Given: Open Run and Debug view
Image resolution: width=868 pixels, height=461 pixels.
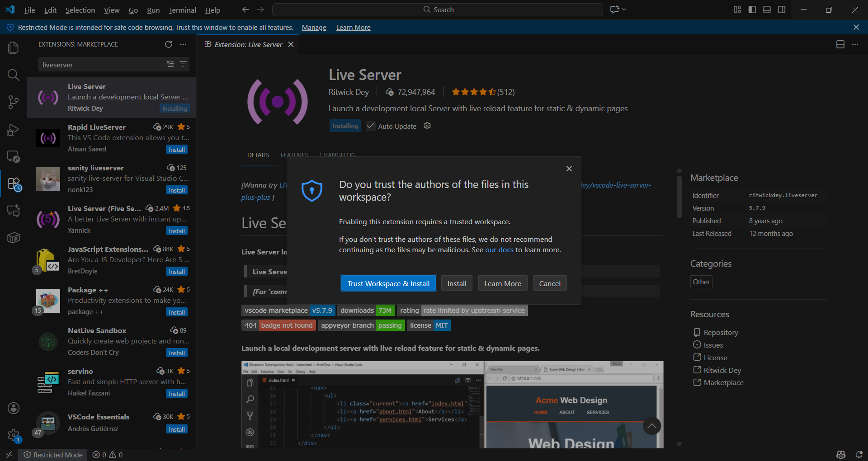Looking at the screenshot, I should [x=14, y=130].
